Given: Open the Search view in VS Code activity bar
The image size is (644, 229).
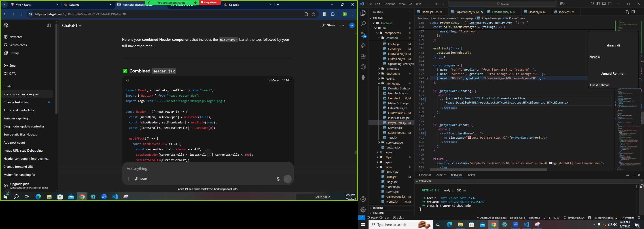Looking at the screenshot, I should pos(363,24).
